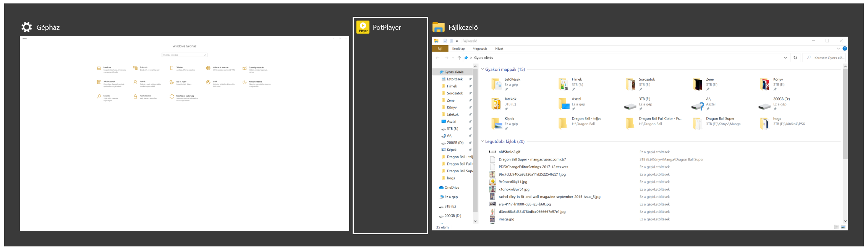Go up one folder level in Fájlkezelő

pyautogui.click(x=459, y=58)
